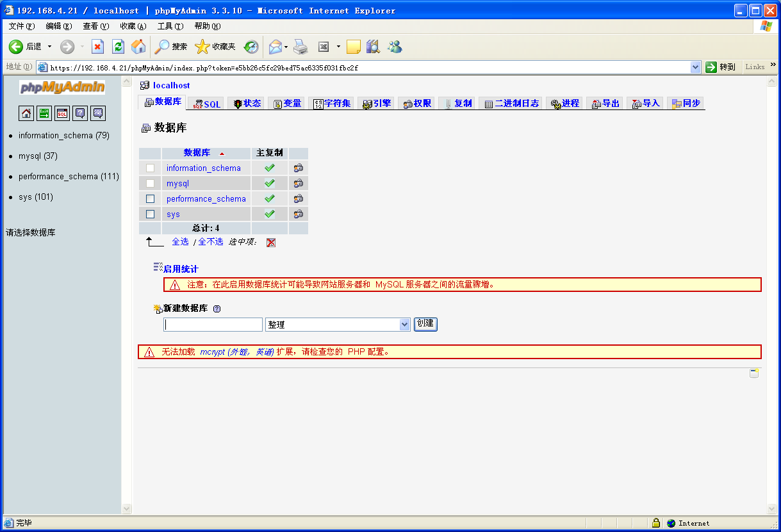Screen dimensions: 781x532
Task: Open the 工具(T) menu
Action: [170, 26]
